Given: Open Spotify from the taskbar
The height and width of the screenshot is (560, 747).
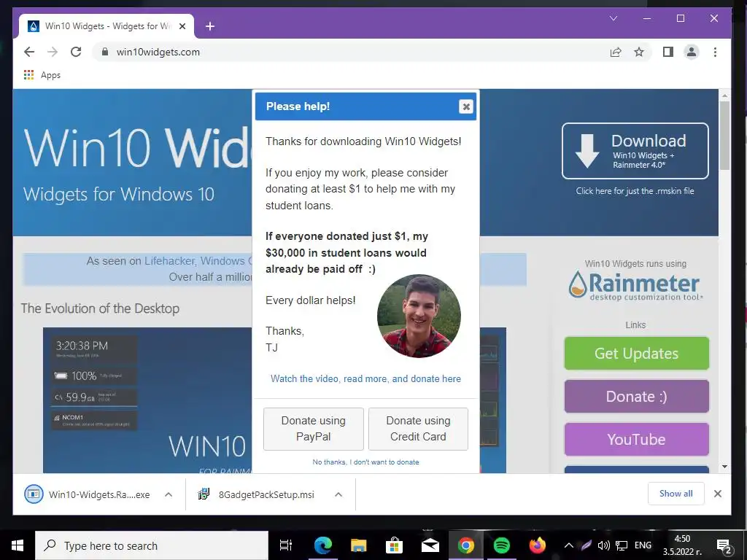Looking at the screenshot, I should point(502,545).
